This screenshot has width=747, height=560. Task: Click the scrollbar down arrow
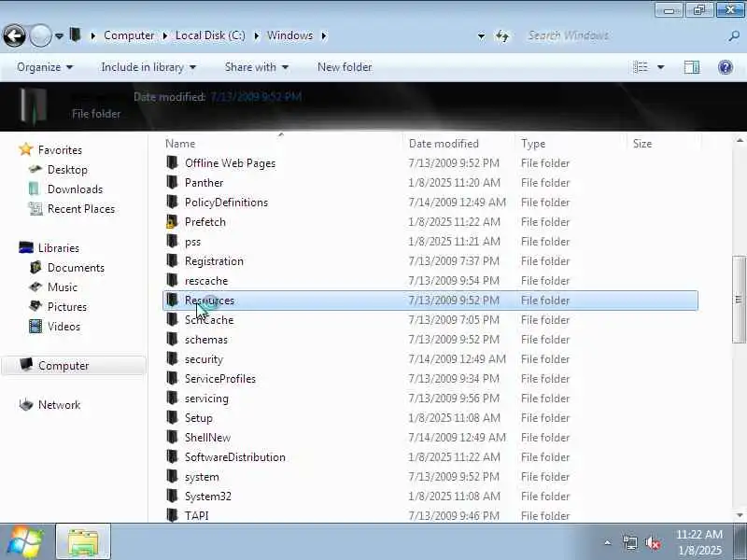click(740, 515)
